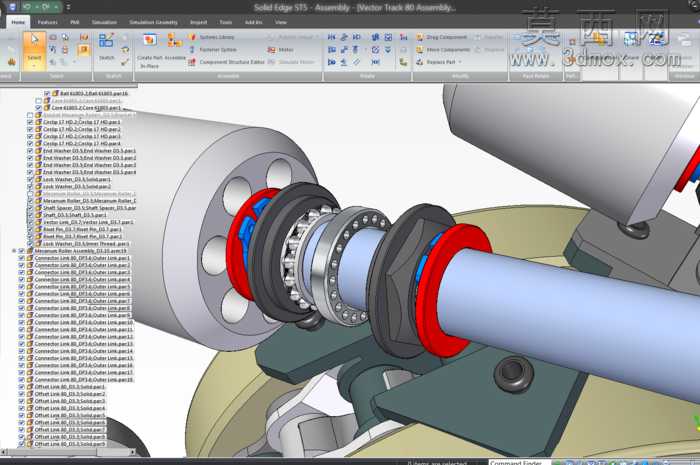Switch to the PMI ribbon tab
700x465 pixels.
click(x=75, y=22)
